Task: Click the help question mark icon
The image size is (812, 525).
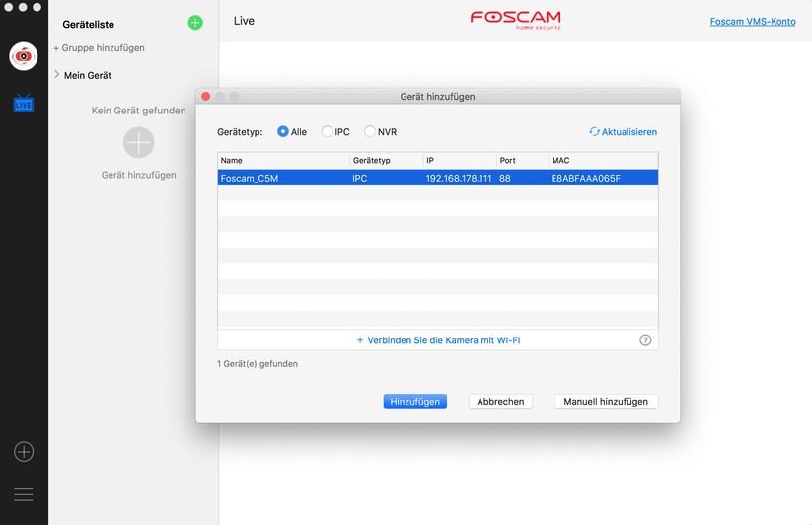Action: 645,340
